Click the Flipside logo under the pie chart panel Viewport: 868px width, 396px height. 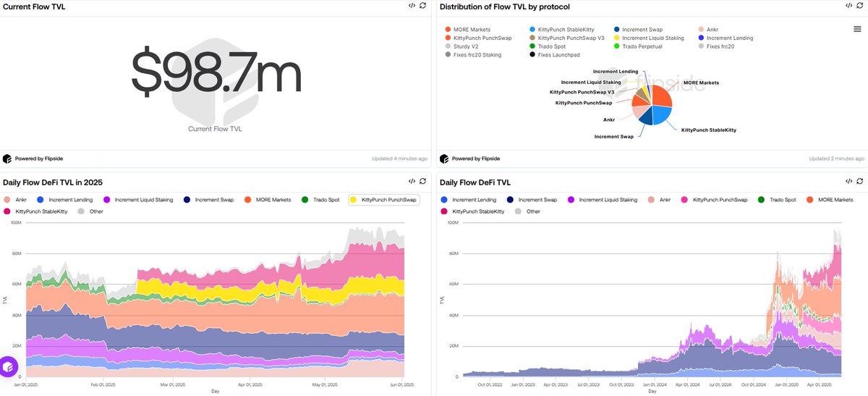click(x=444, y=159)
